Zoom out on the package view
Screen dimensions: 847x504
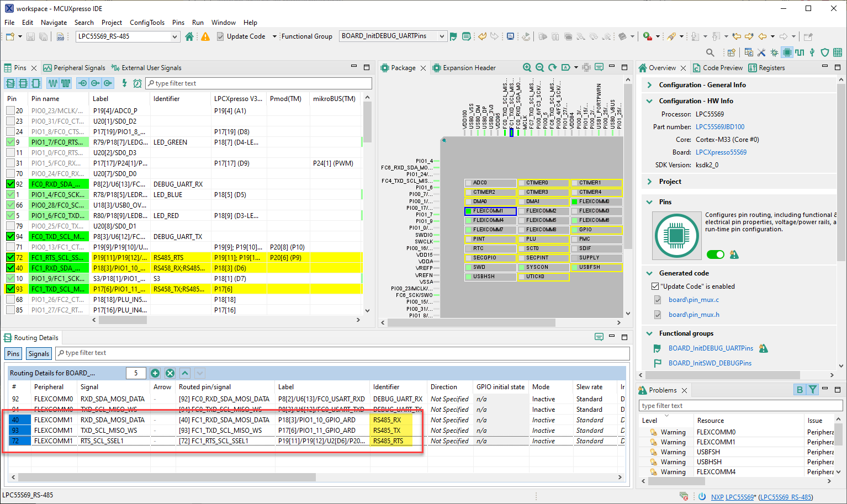[x=539, y=67]
